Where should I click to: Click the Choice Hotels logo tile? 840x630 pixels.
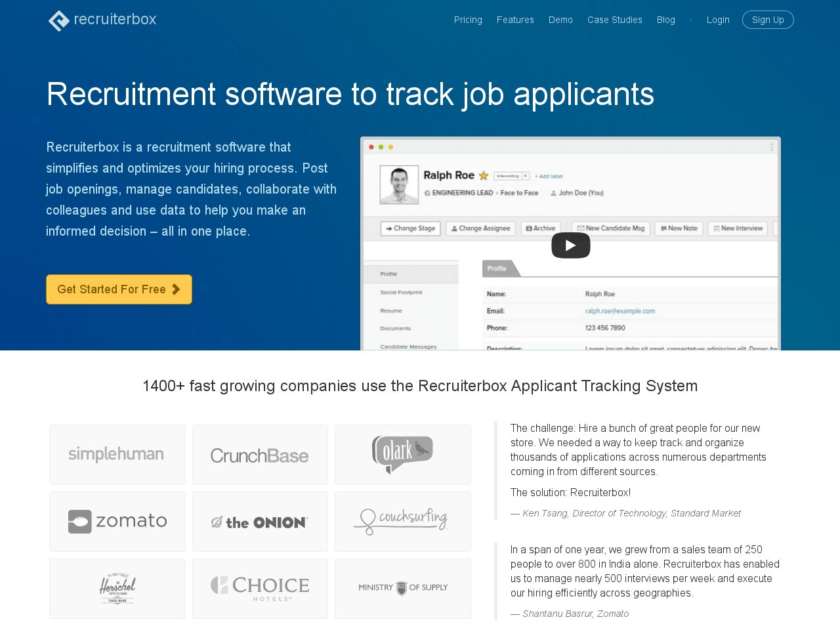260,589
